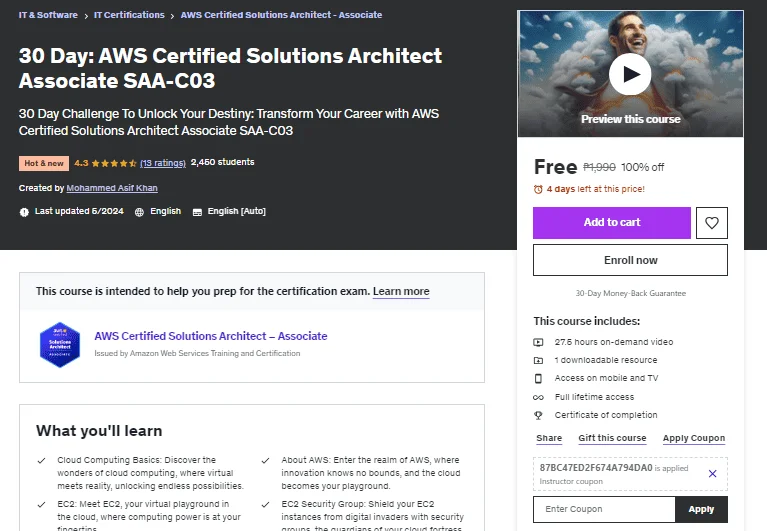Screen dimensions: 767x531
Task: Click the last updated badge icon
Action: (x=24, y=212)
